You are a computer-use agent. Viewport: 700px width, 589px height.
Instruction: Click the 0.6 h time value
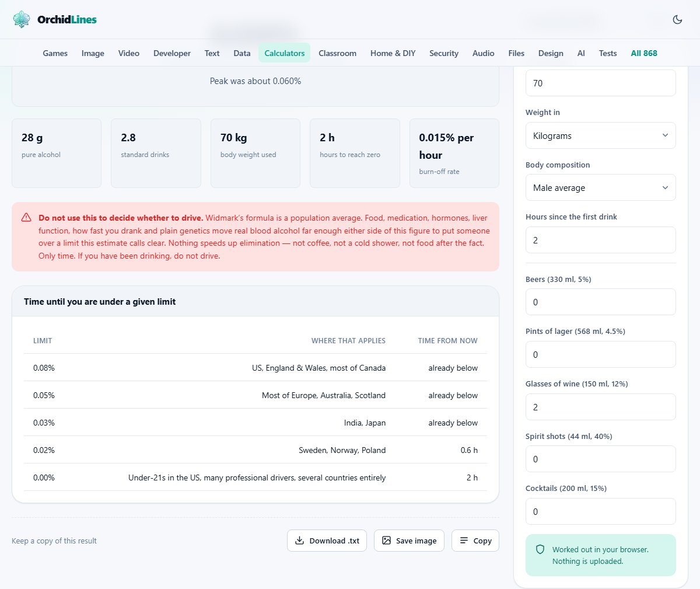tap(469, 450)
